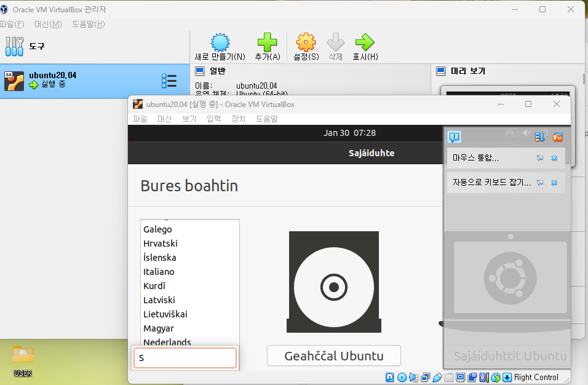Click the hard disk activity status icon
Image resolution: width=588 pixels, height=385 pixels.
[x=389, y=377]
